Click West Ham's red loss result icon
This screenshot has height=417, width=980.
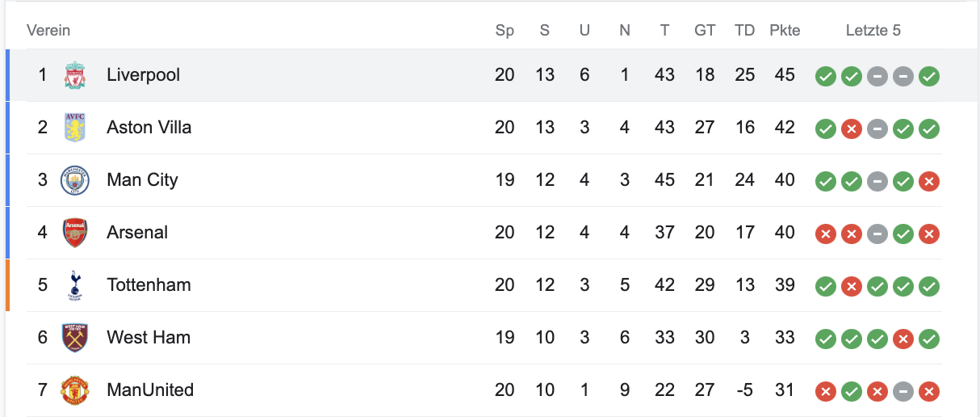coord(903,339)
